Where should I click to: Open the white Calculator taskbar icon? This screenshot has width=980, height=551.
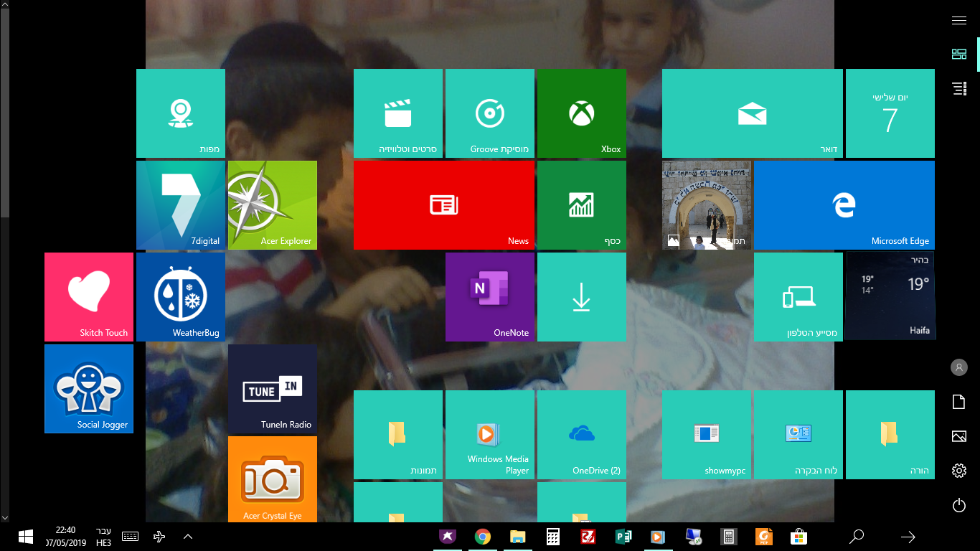tap(552, 537)
